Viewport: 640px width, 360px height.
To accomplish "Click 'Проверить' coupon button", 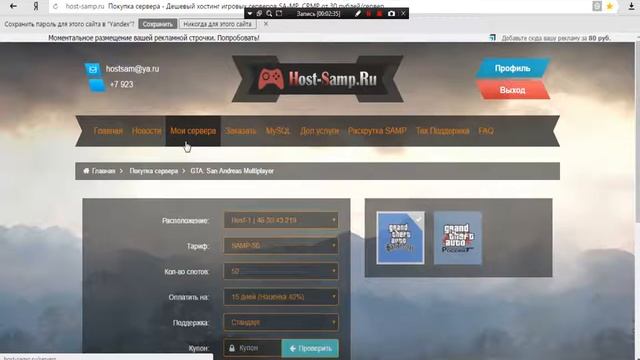I will (x=310, y=348).
